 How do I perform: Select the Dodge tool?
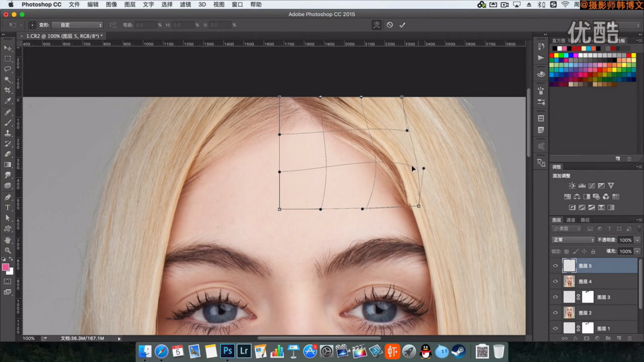tap(8, 185)
